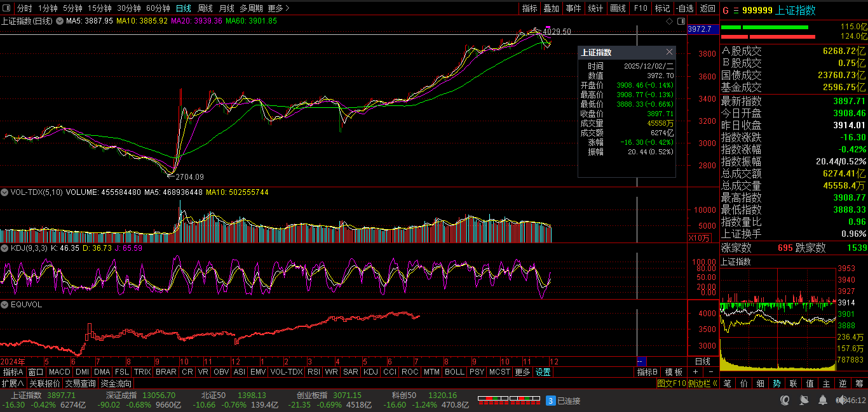Open the 更多 indicators list in bottom bar
The height and width of the screenshot is (412, 868).
[x=522, y=372]
